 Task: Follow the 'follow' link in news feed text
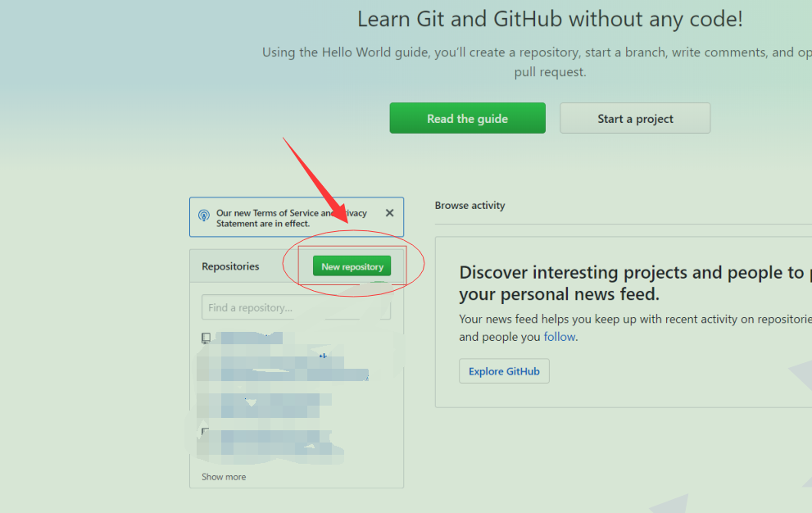560,337
